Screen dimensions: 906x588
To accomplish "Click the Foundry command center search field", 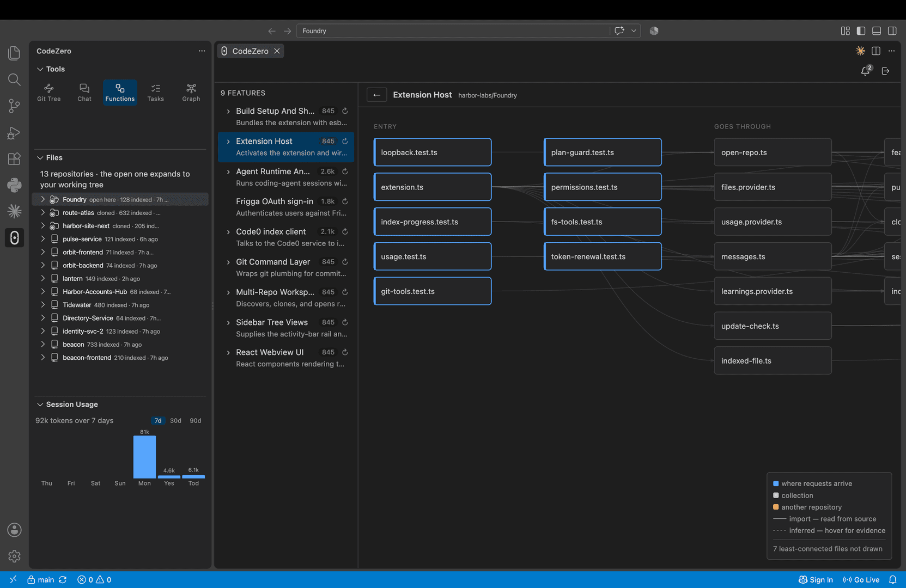I will coord(453,31).
